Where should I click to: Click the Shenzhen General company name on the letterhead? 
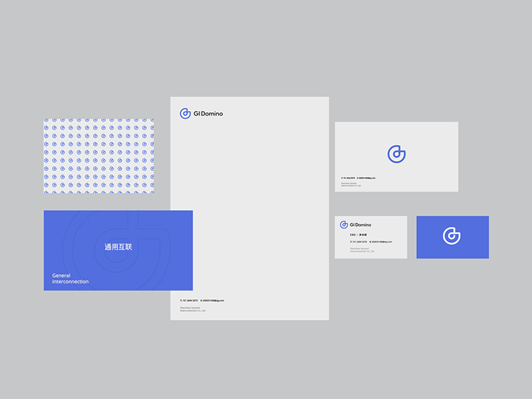192,309
